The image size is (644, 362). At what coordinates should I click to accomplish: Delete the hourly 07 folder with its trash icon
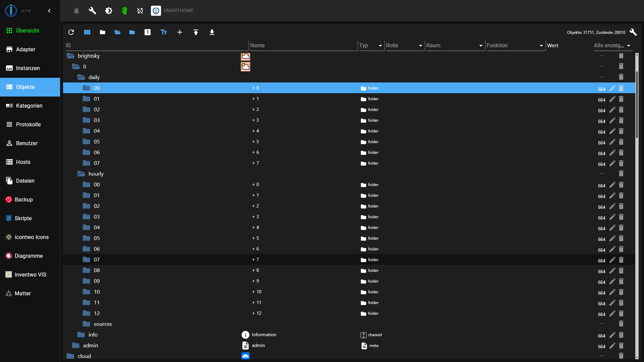tap(621, 260)
